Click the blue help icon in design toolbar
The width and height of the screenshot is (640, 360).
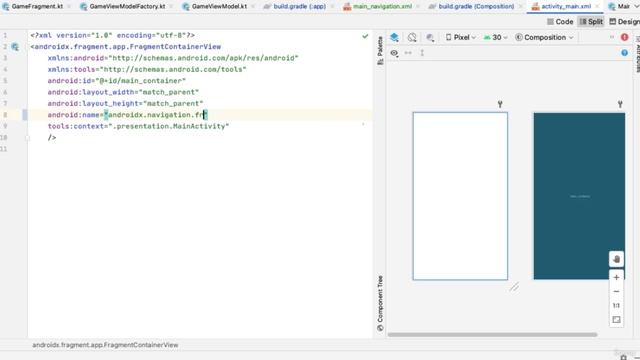click(624, 53)
